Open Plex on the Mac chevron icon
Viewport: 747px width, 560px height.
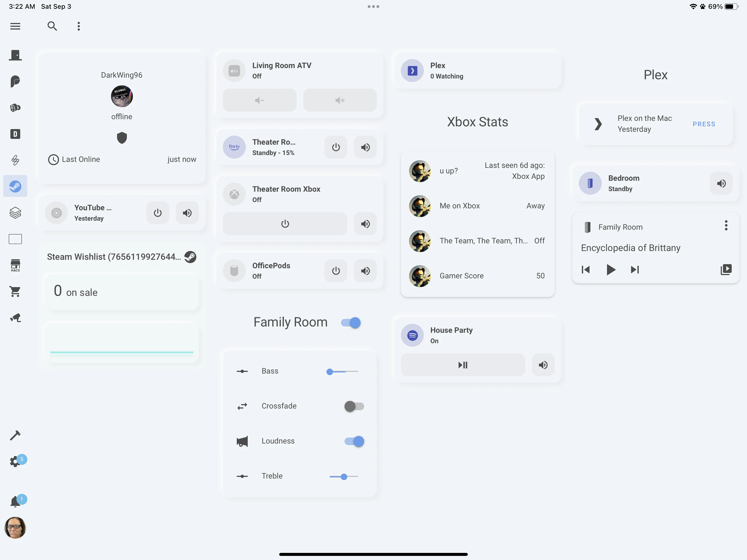(598, 124)
